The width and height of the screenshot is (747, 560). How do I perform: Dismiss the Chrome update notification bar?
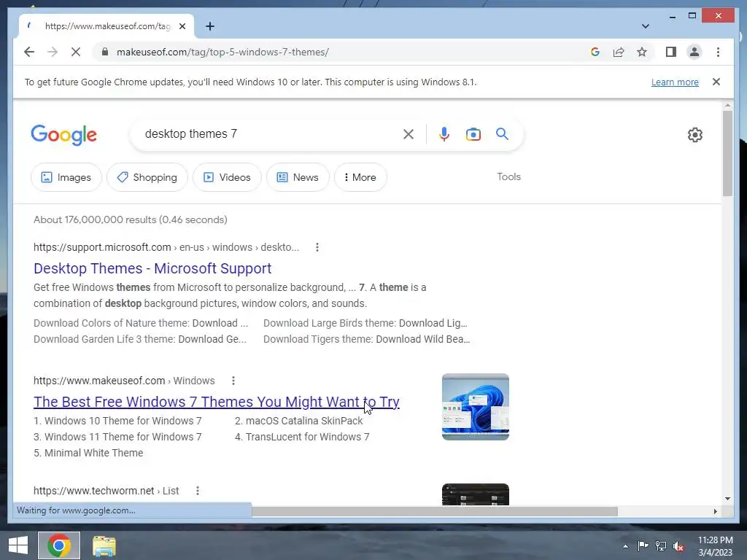click(716, 82)
